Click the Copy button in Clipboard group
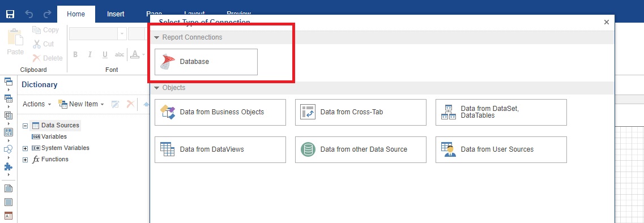The height and width of the screenshot is (223, 644). click(x=45, y=30)
